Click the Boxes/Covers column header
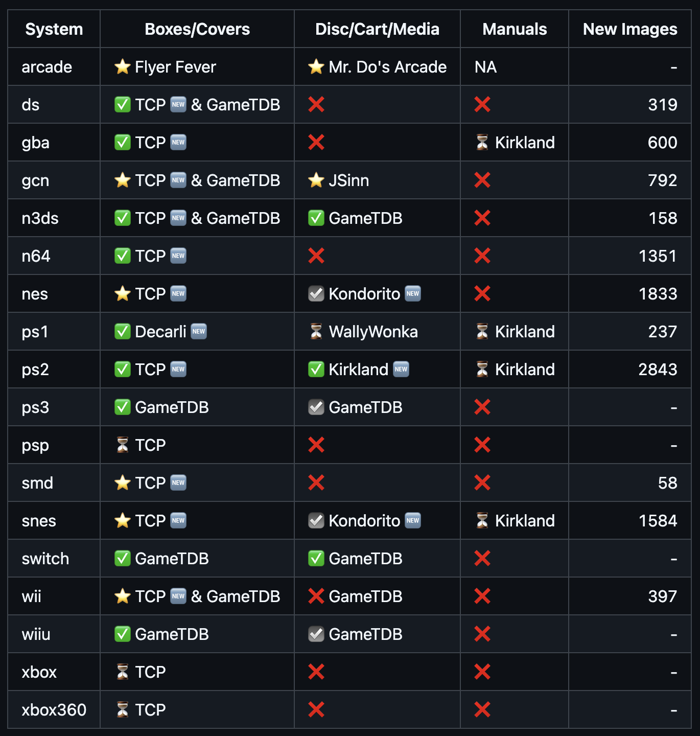Image resolution: width=700 pixels, height=736 pixels. (197, 29)
